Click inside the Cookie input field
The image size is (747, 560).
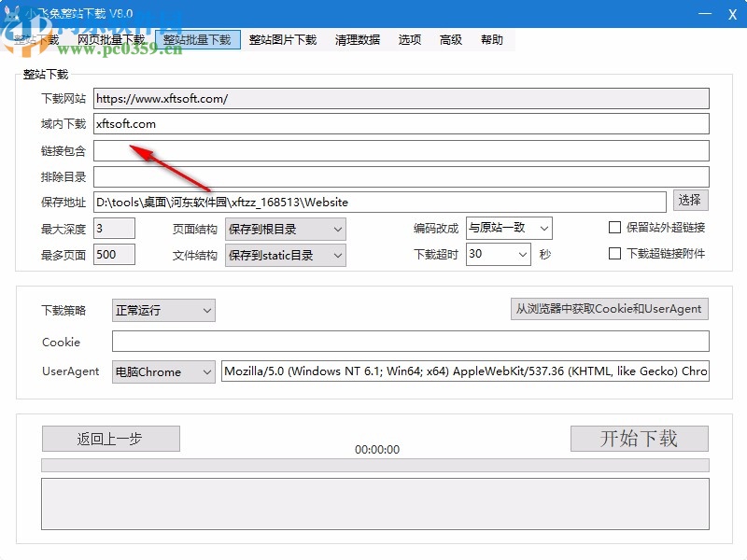[x=411, y=341]
